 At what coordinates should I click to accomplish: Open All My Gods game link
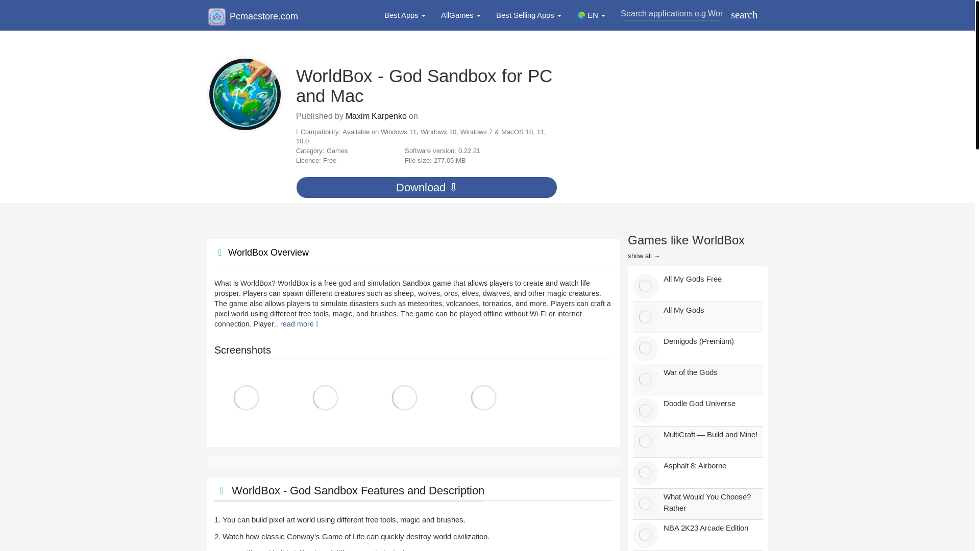point(683,310)
